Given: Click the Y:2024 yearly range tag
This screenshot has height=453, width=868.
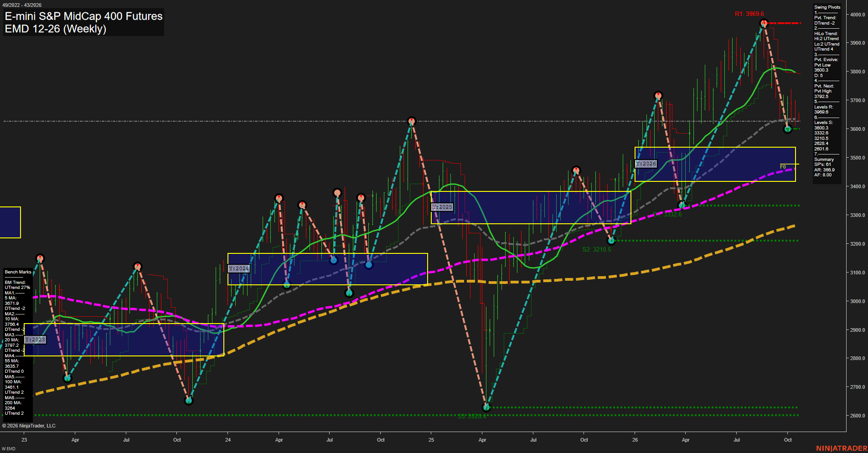Looking at the screenshot, I should (x=239, y=268).
